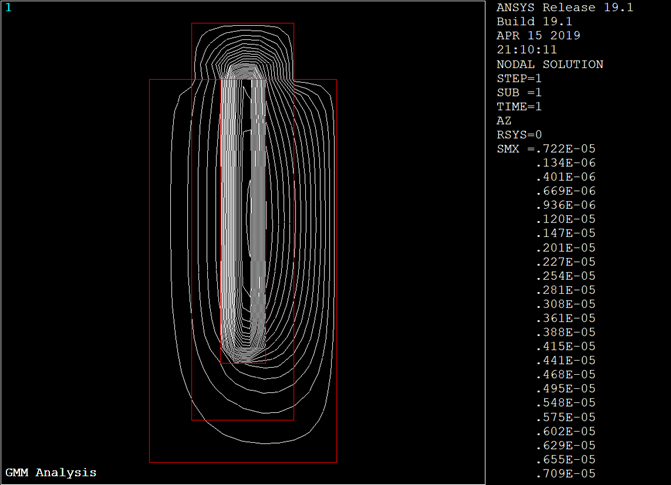Pick contour value '.548E-05'

coord(566,403)
